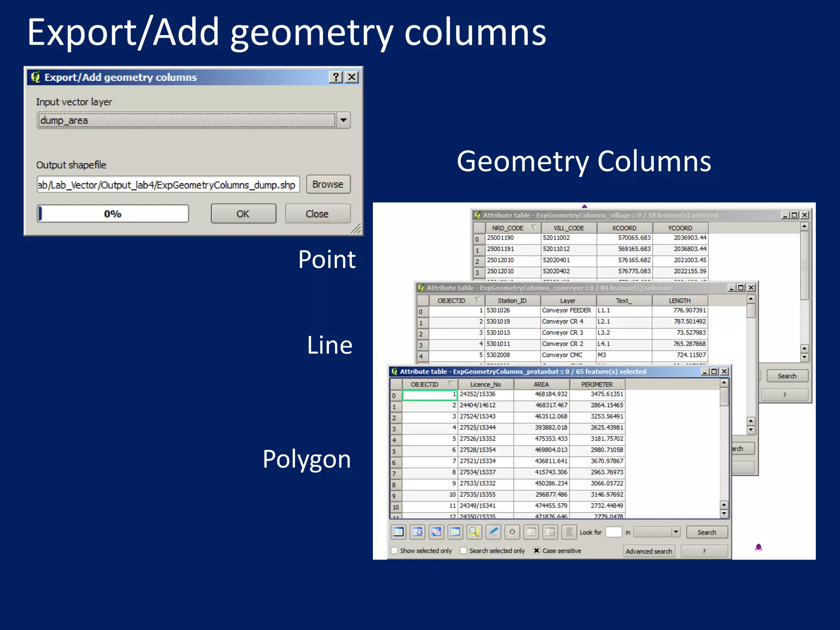Viewport: 840px width, 630px height.
Task: Click the Licence_No column header
Action: (486, 384)
